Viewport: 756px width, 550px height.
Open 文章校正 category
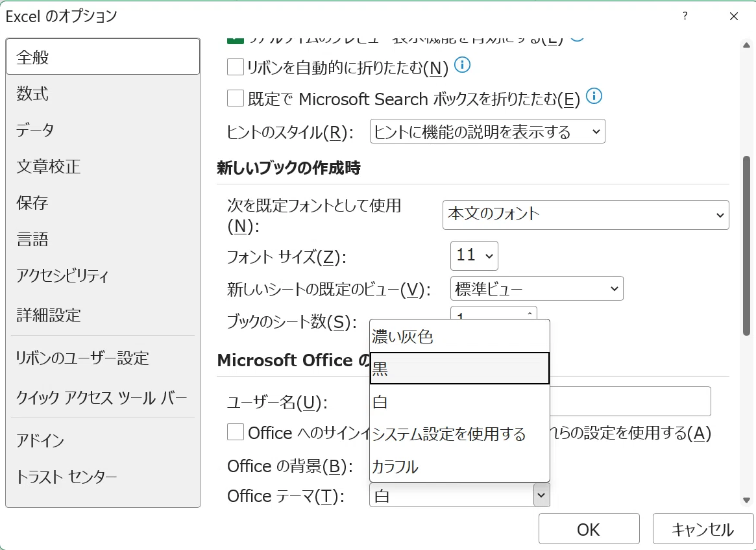pos(103,166)
